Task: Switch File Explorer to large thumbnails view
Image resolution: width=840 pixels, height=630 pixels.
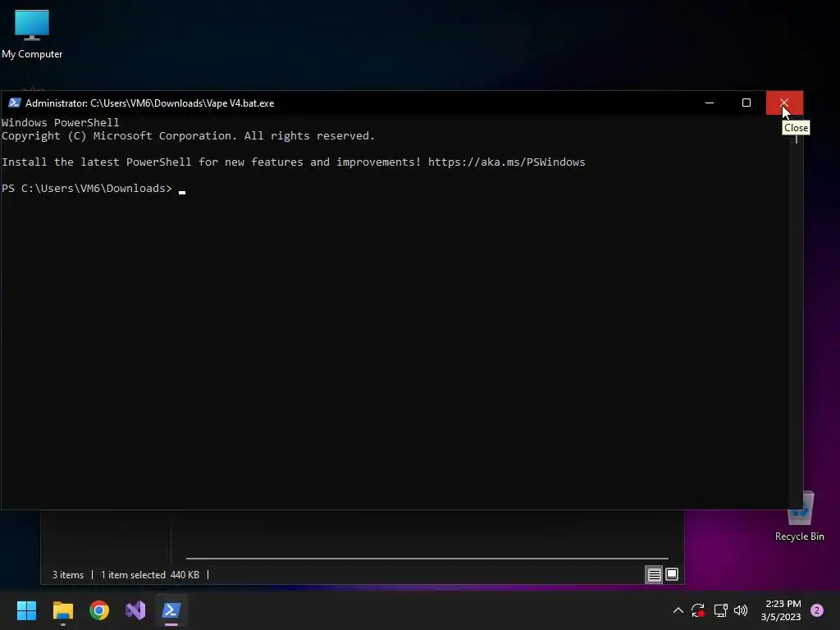Action: pos(672,575)
